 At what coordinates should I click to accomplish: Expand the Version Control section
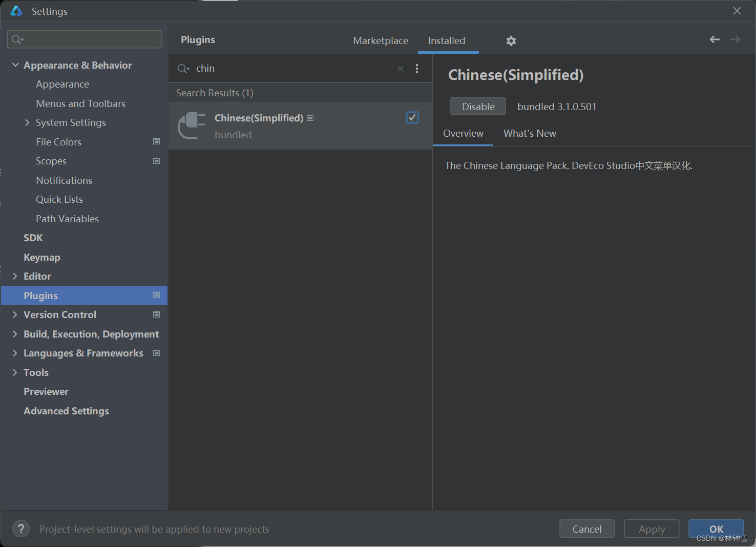pos(15,314)
